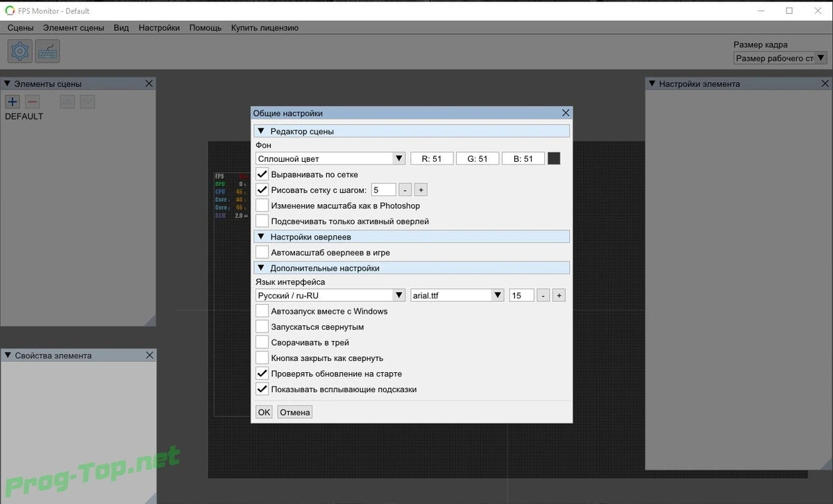The width and height of the screenshot is (833, 504).
Task: Disable Проверять обновление на старте
Action: (x=262, y=373)
